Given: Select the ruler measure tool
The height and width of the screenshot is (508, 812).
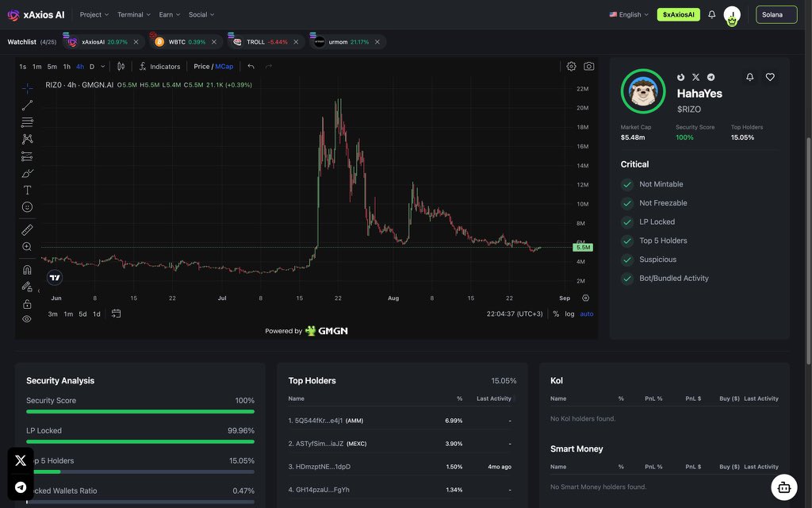Looking at the screenshot, I should (27, 229).
